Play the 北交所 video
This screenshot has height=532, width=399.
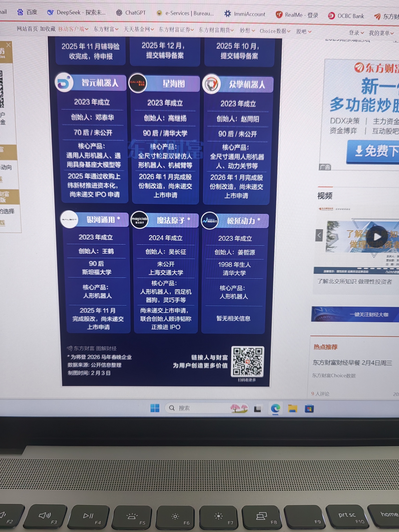[377, 236]
